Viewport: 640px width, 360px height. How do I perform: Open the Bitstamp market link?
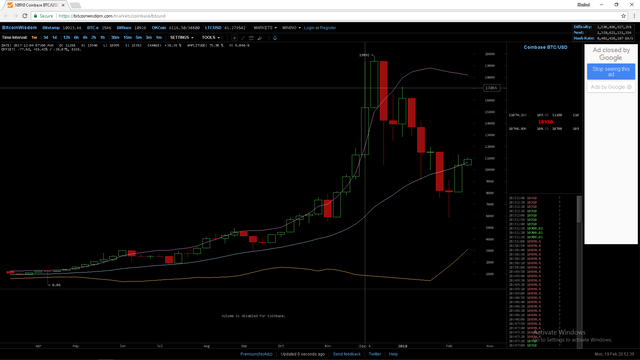tap(51, 28)
